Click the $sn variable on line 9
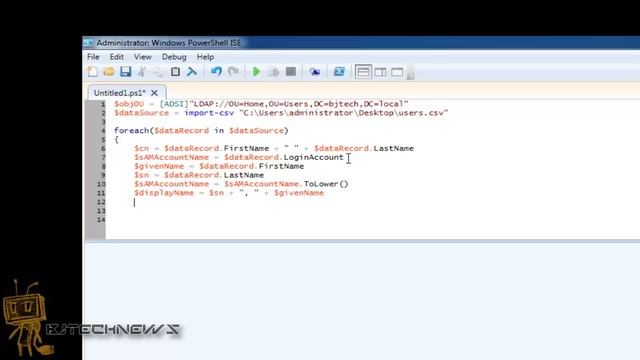 click(142, 175)
